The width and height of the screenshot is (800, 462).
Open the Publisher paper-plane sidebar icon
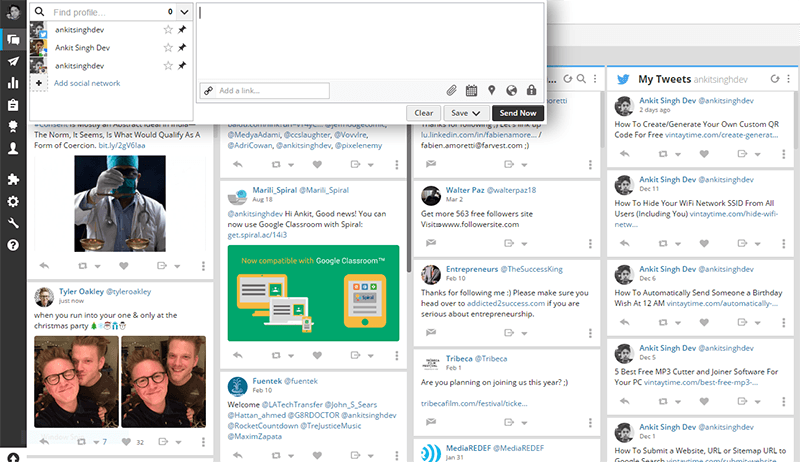pyautogui.click(x=13, y=61)
